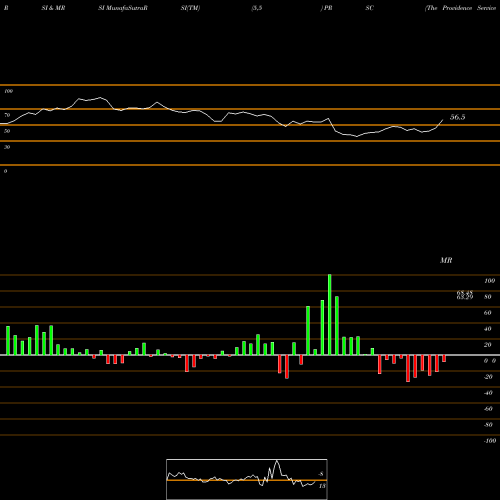Click the histogram axis label 40
This screenshot has height=500, width=500.
point(488,329)
